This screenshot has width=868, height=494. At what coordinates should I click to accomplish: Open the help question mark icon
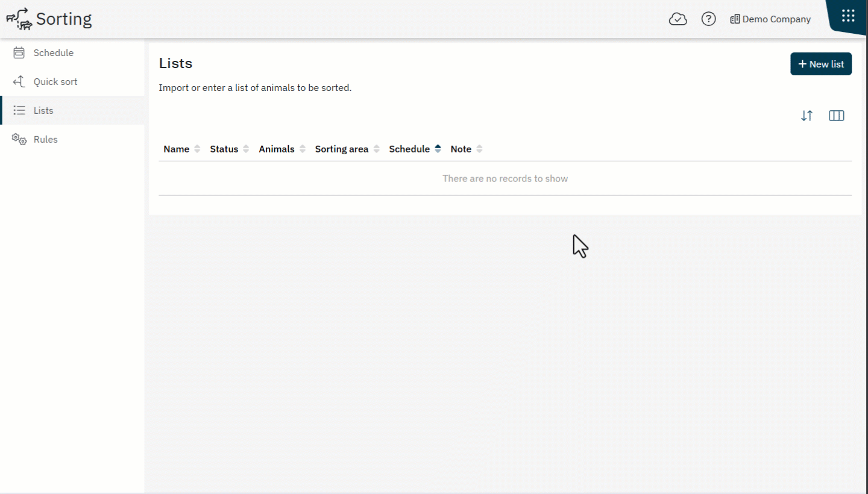click(x=708, y=19)
